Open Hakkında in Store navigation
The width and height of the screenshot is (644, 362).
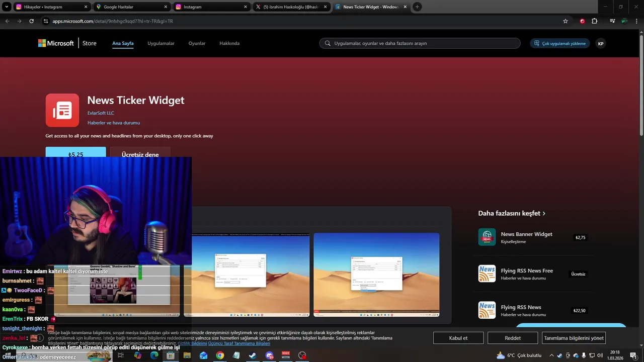point(229,43)
